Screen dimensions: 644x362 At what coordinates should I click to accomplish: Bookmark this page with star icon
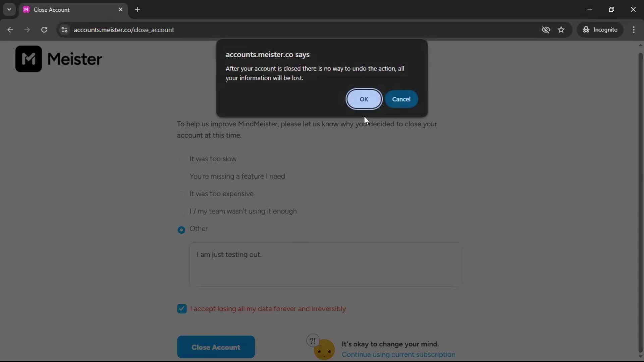click(x=561, y=30)
